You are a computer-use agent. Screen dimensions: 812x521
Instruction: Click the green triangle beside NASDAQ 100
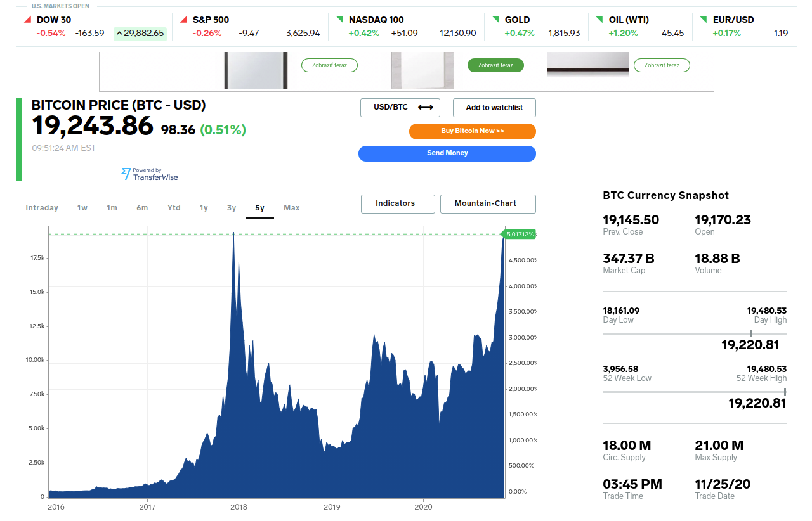coord(340,20)
